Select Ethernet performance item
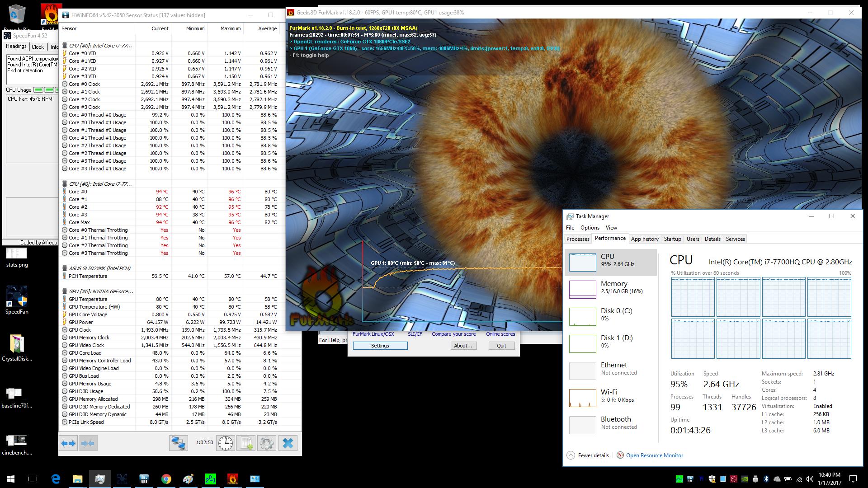Viewport: 868px width, 488px height. click(611, 371)
